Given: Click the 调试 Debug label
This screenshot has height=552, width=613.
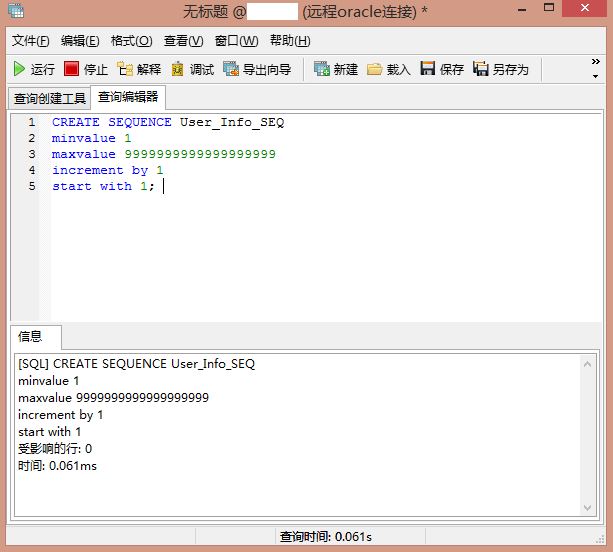Looking at the screenshot, I should tap(202, 70).
